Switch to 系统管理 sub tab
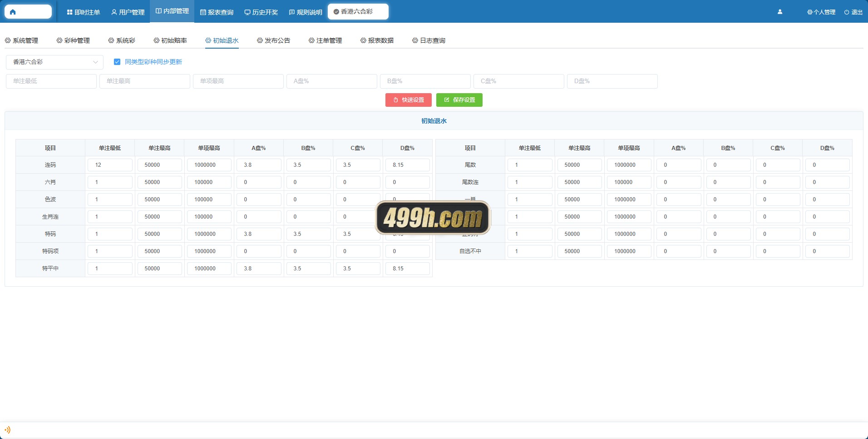The height and width of the screenshot is (439, 868). coord(21,40)
